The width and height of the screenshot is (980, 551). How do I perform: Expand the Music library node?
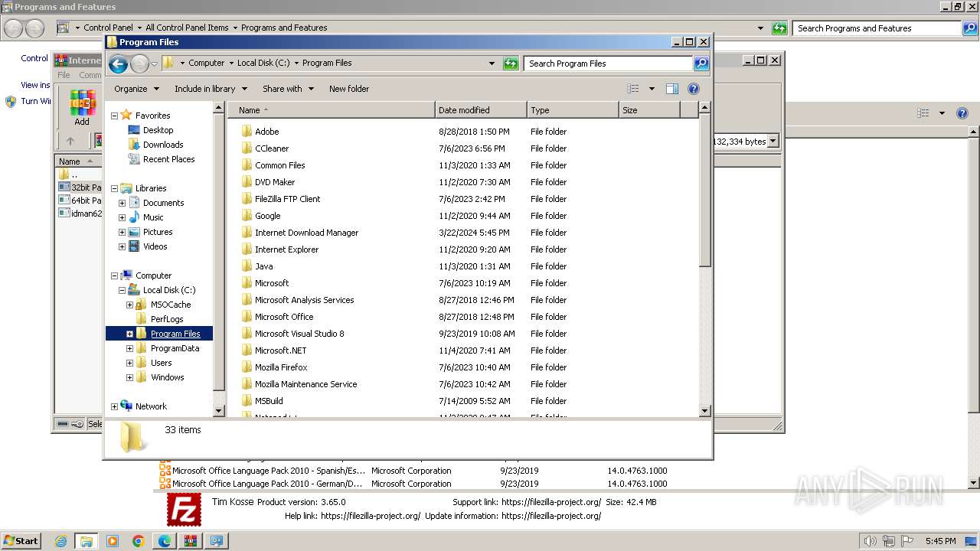[x=122, y=217]
